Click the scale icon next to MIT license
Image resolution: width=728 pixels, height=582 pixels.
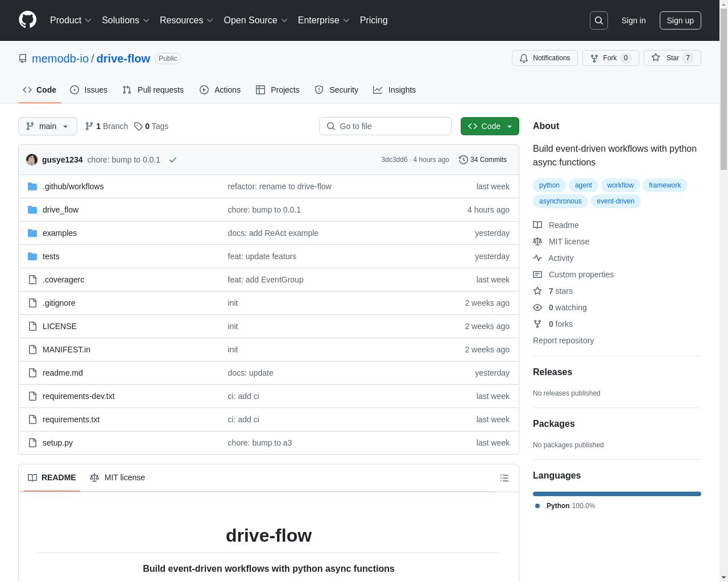[x=537, y=242]
